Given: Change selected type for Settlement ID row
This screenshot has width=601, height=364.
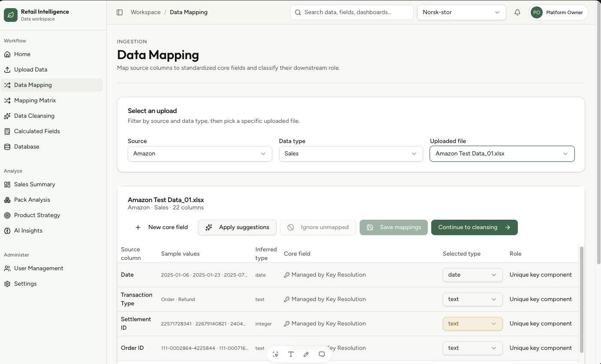Looking at the screenshot, I should pos(472,324).
